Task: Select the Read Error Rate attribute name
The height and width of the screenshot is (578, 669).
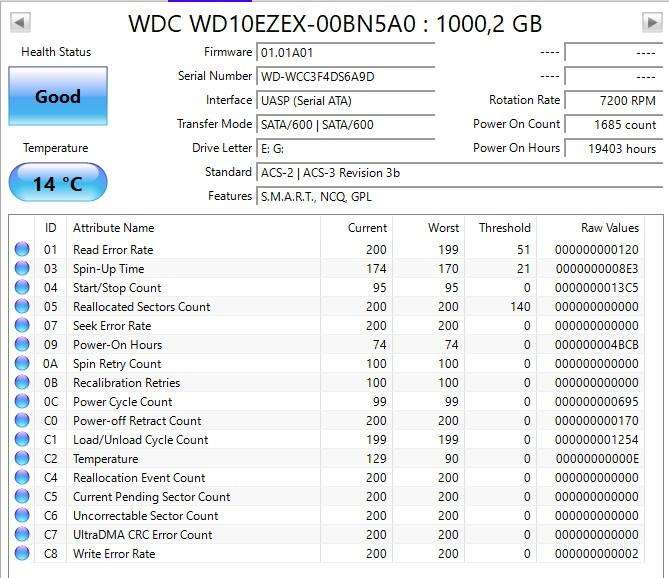Action: coord(113,250)
